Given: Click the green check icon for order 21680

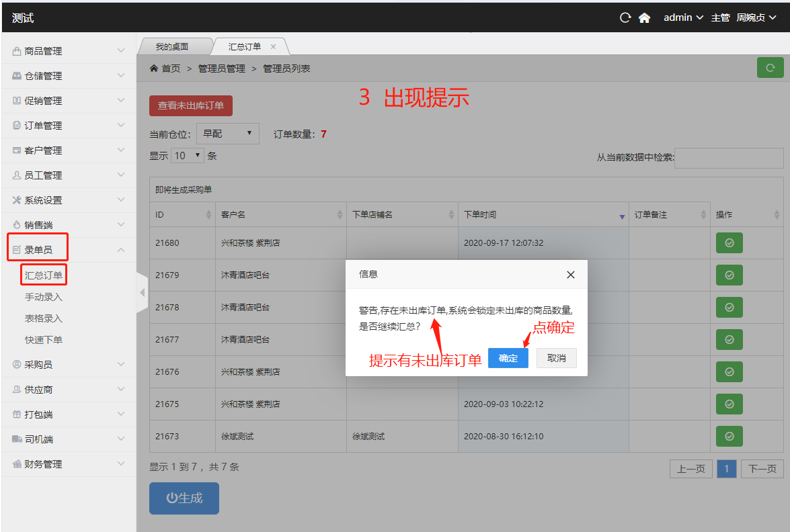Looking at the screenshot, I should click(729, 243).
